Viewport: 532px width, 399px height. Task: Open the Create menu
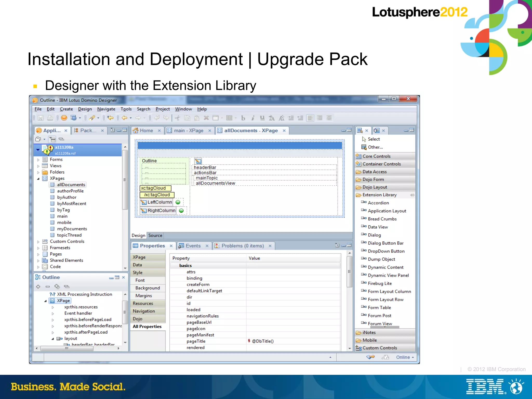tap(66, 109)
